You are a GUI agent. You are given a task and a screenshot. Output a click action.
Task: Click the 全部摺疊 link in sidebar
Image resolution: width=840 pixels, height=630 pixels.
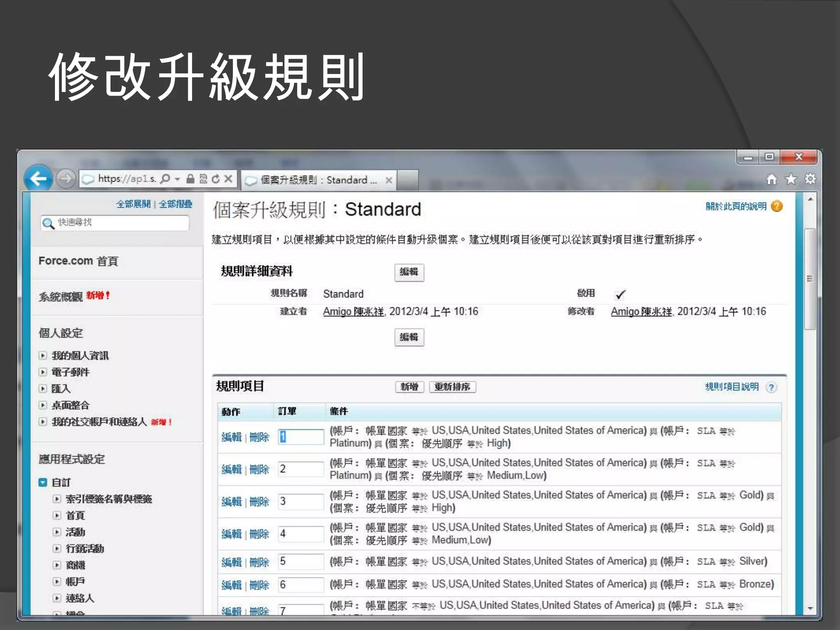point(176,204)
